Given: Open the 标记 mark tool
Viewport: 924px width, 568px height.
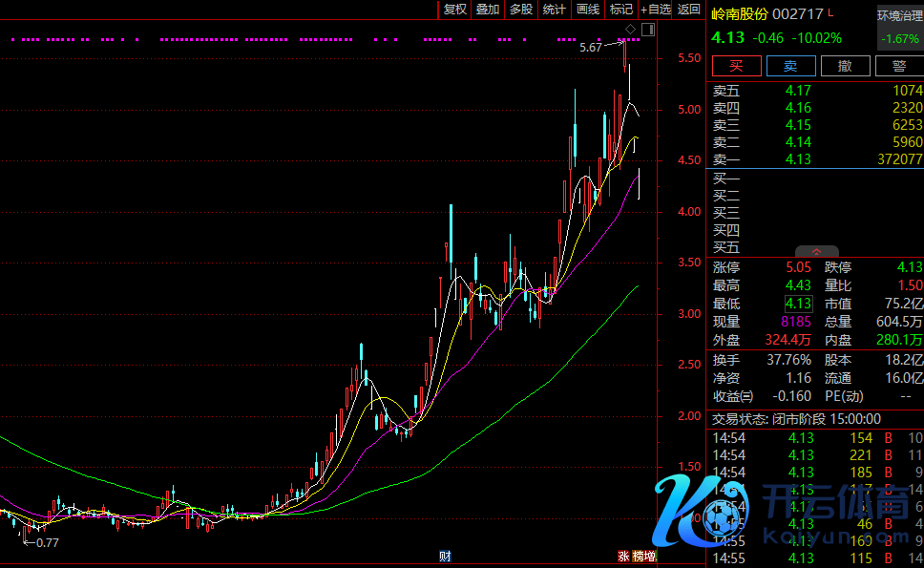Looking at the screenshot, I should 621,10.
